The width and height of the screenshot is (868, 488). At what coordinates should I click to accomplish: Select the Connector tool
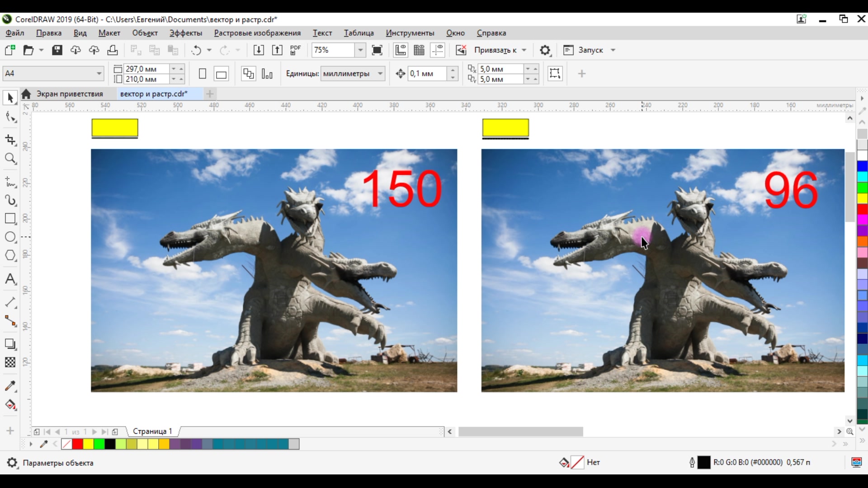pos(10,321)
